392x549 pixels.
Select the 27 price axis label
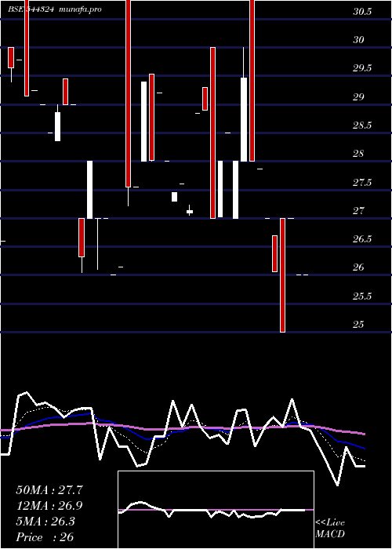[x=359, y=211]
